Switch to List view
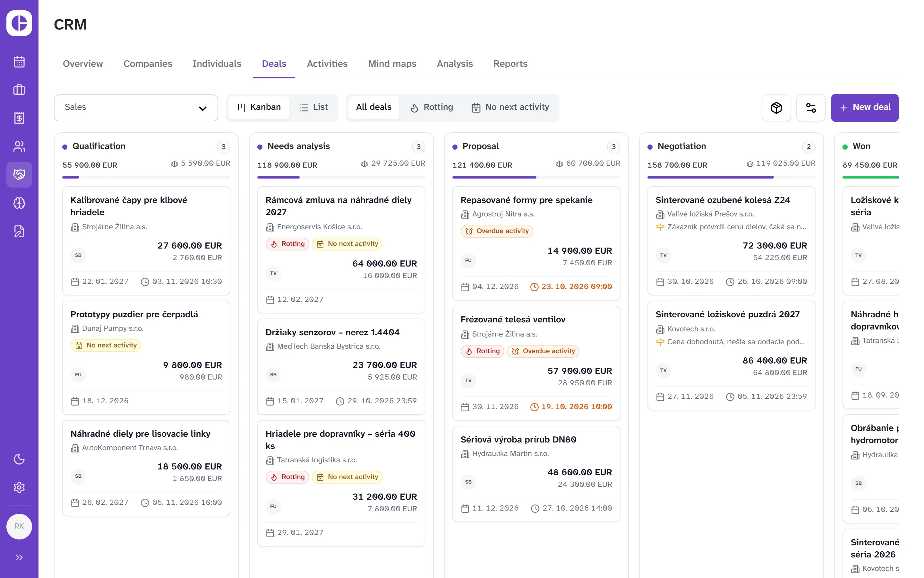924x578 pixels. tap(313, 108)
